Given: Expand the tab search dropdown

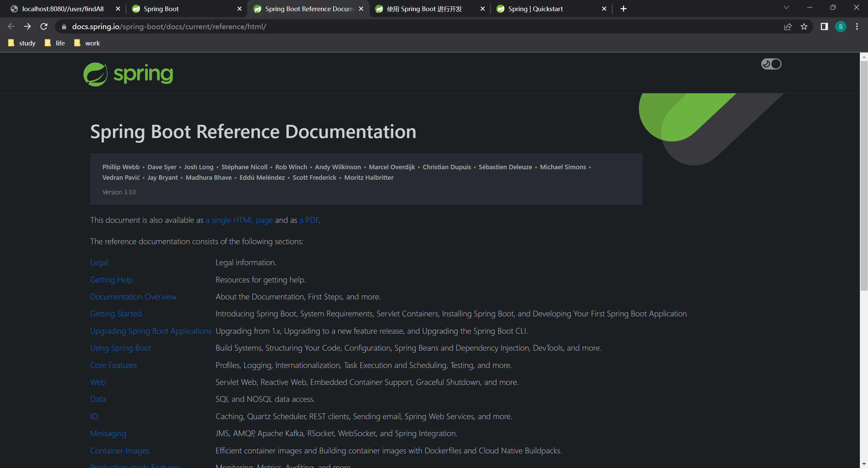Looking at the screenshot, I should [x=786, y=7].
